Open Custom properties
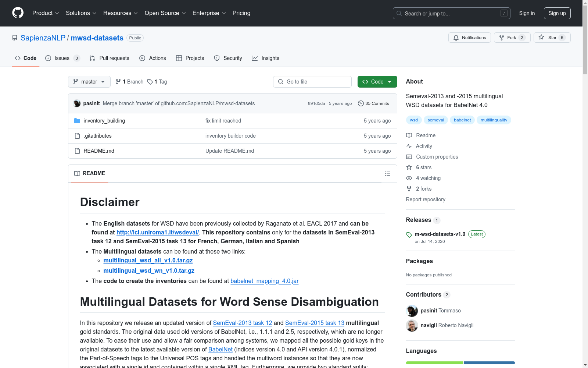The width and height of the screenshot is (588, 368). [432, 157]
